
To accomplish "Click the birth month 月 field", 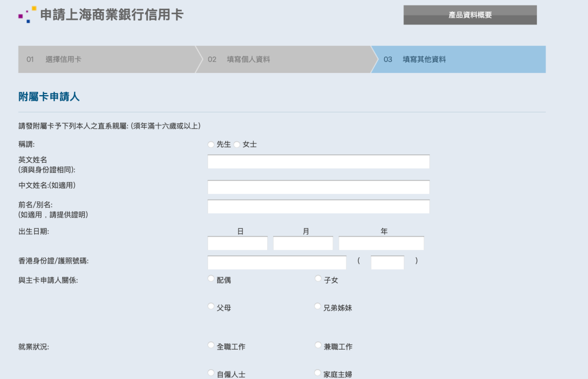I will (303, 243).
